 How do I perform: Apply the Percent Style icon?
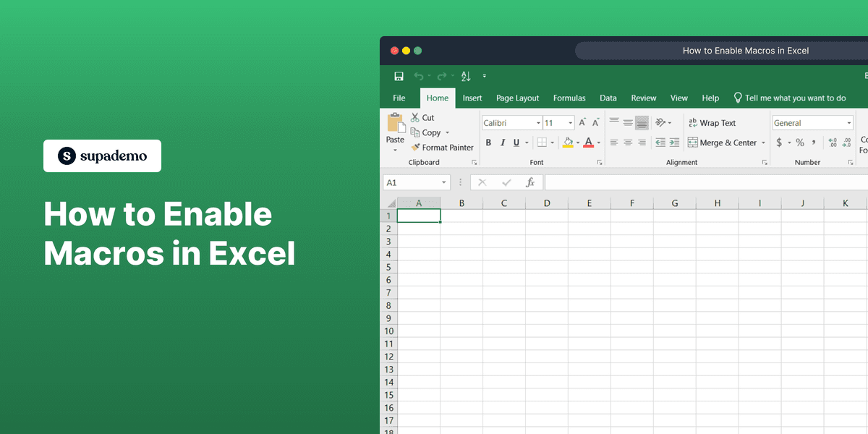pyautogui.click(x=799, y=142)
